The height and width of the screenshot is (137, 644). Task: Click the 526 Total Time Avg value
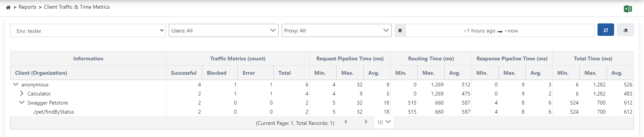[628, 85]
